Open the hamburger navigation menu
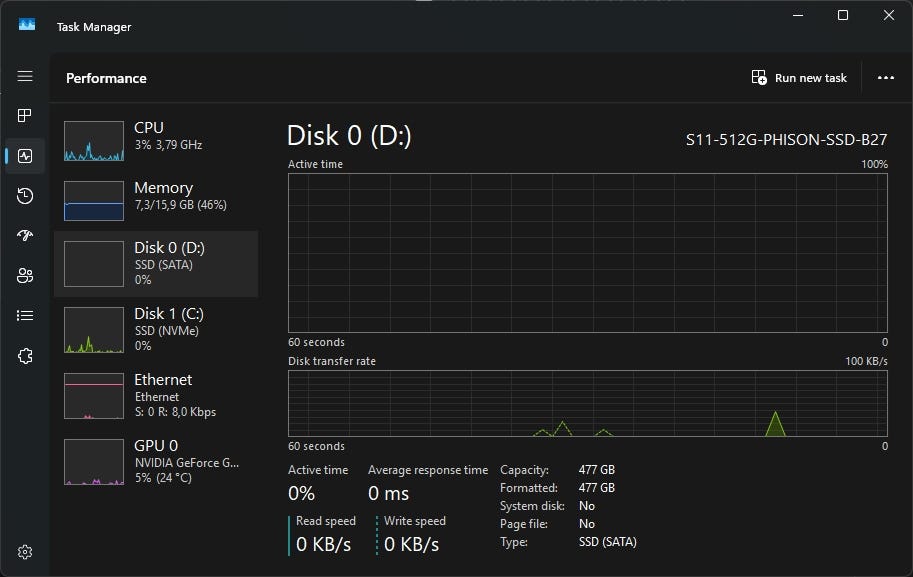Screen dimensions: 913x577 [x=25, y=76]
